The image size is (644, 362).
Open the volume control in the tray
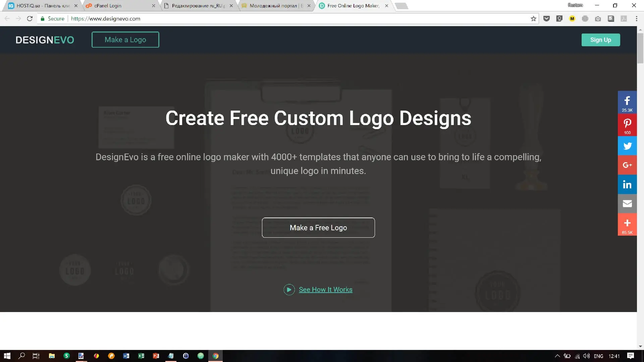586,356
